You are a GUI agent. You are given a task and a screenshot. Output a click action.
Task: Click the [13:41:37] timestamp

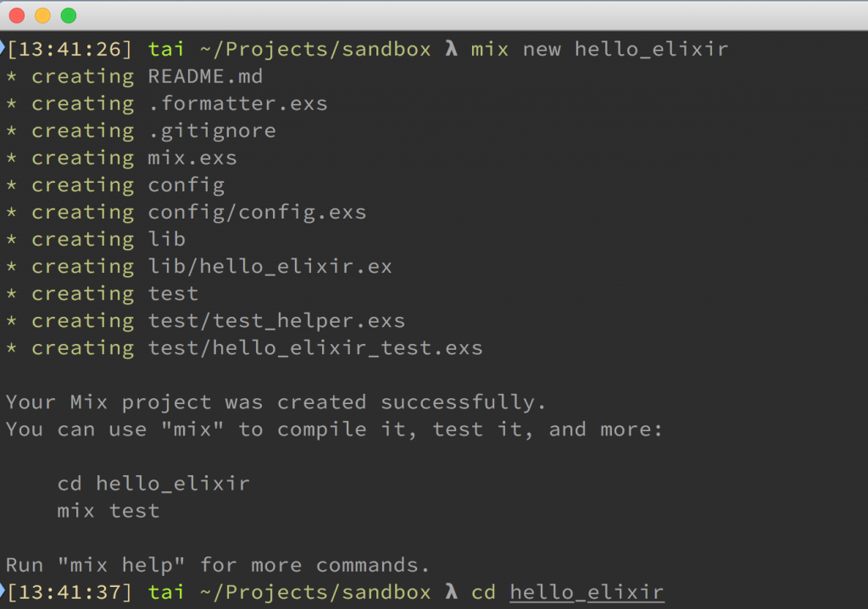pos(70,592)
